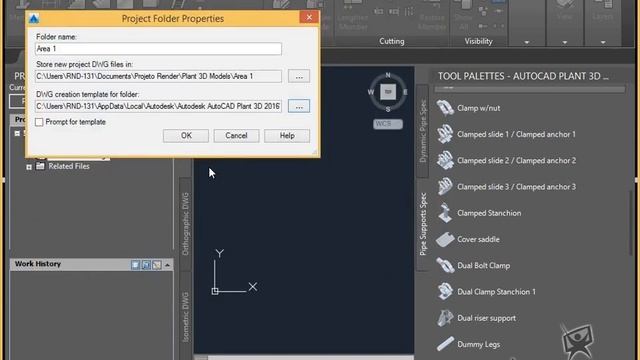Viewport: 640px width, 360px height.
Task: Expand the Related Files tree node
Action: [29, 167]
